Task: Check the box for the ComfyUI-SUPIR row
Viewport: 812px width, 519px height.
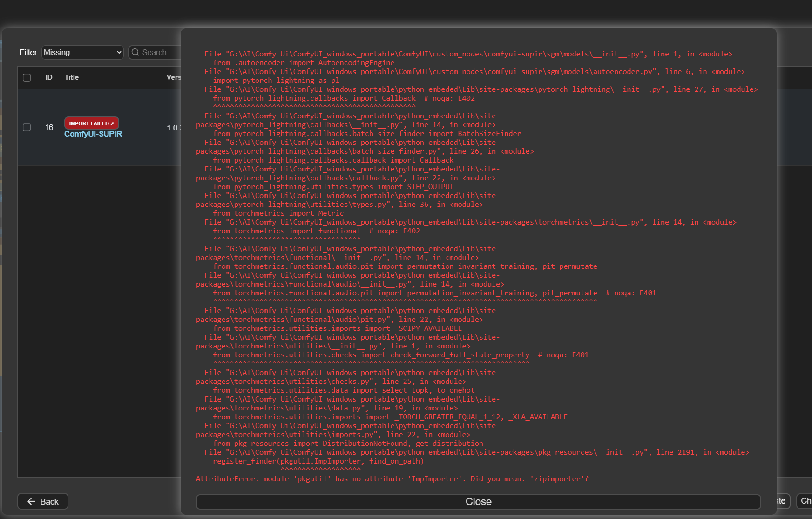Action: 27,127
